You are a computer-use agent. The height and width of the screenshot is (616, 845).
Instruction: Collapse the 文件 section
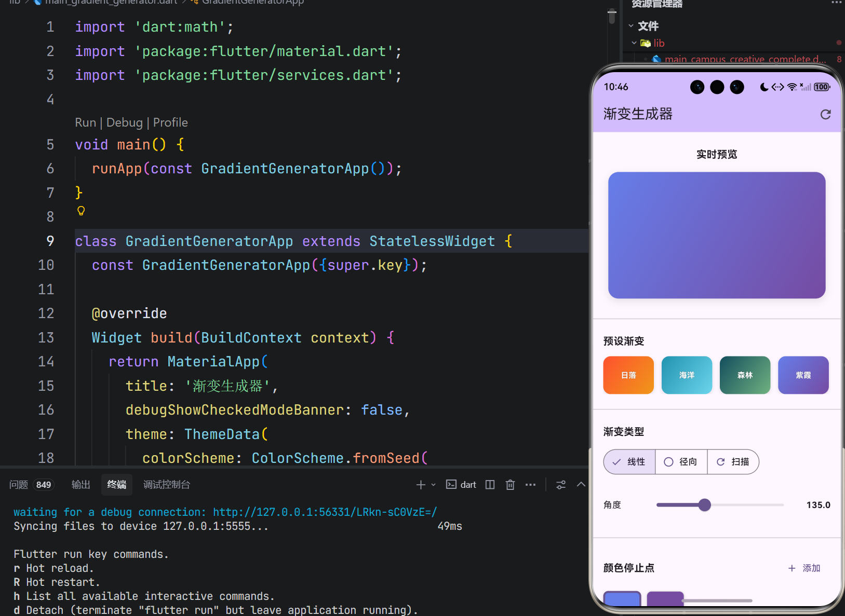point(631,26)
